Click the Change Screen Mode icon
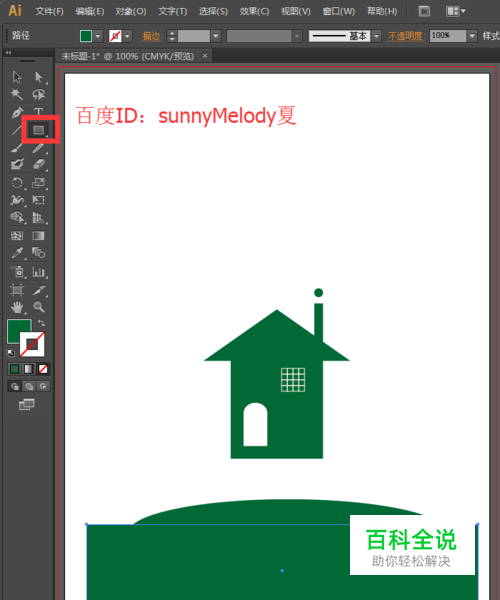This screenshot has width=500, height=600. [27, 404]
